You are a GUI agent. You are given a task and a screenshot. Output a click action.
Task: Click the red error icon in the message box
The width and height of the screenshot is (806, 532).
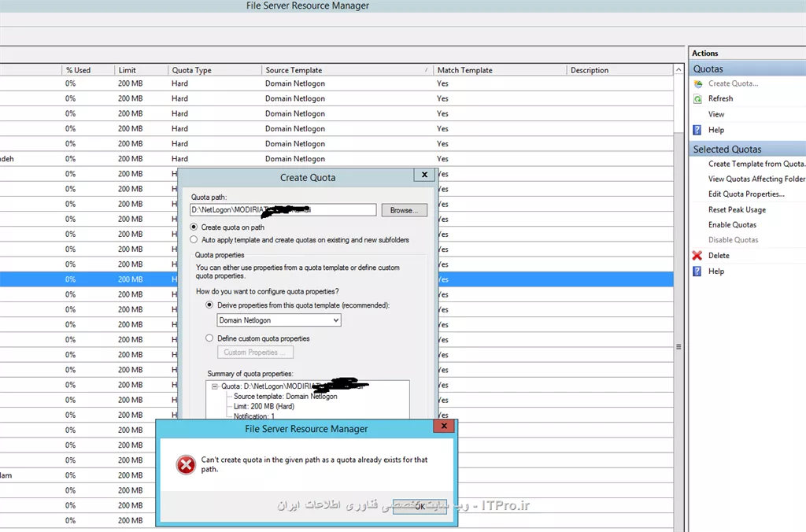pyautogui.click(x=186, y=464)
